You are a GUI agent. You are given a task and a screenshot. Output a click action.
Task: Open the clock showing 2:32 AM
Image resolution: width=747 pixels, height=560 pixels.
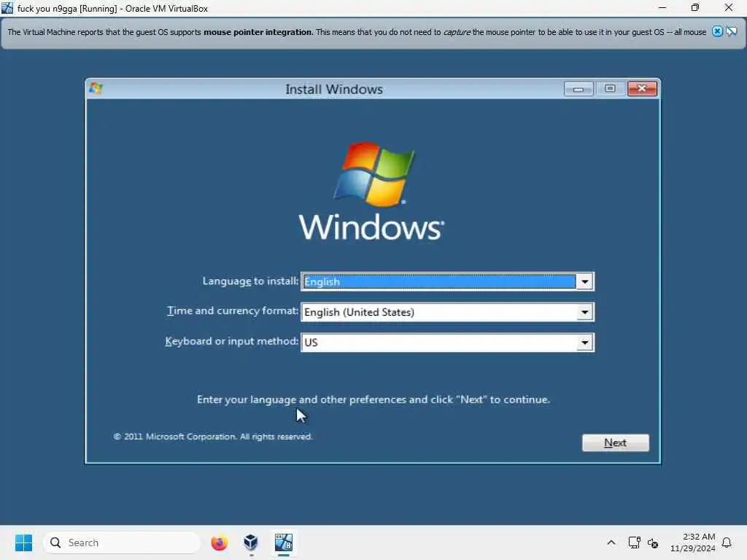point(693,542)
